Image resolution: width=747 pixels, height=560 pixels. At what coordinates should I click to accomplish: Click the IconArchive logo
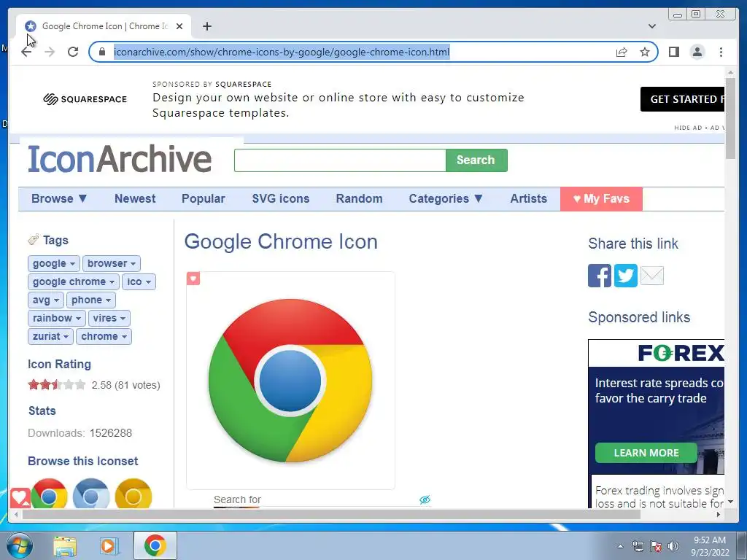click(120, 158)
